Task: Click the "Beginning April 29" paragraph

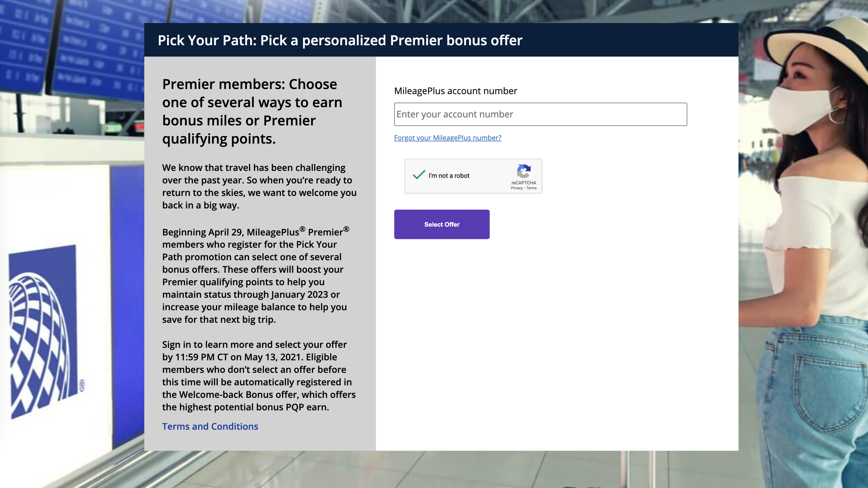Action: (x=256, y=275)
